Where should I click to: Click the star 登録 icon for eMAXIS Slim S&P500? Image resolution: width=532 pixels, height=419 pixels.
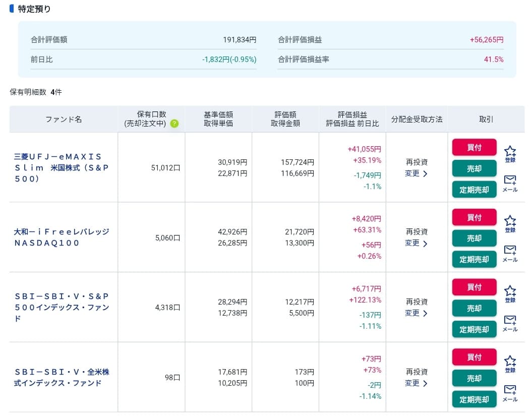point(510,152)
